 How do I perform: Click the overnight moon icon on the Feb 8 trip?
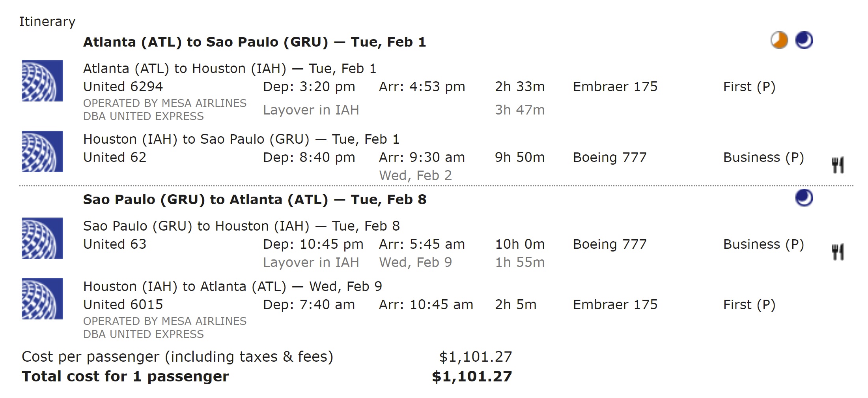coord(804,198)
